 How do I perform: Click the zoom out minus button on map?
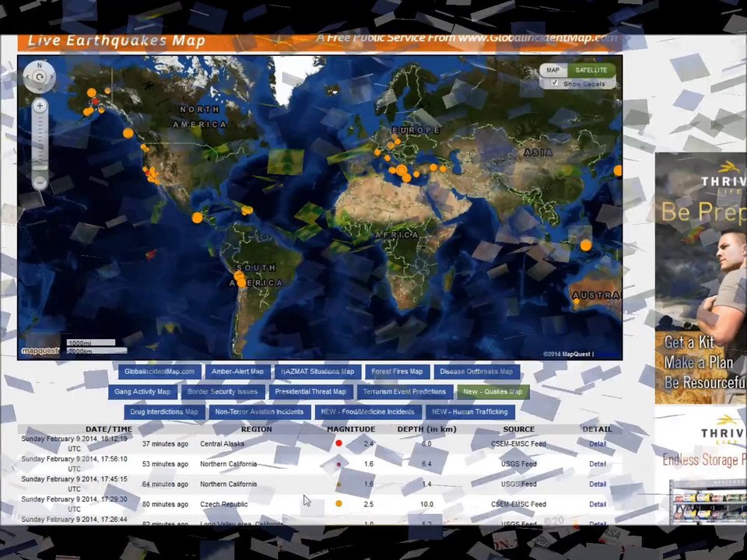click(x=40, y=182)
